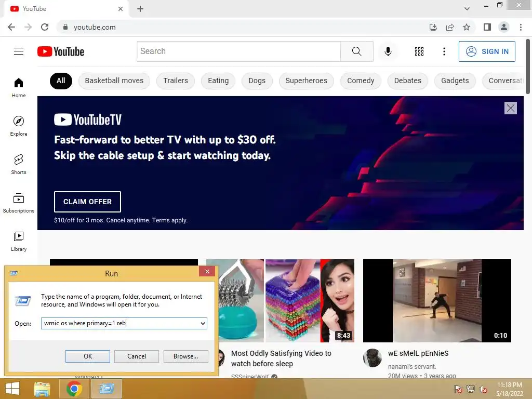532x399 pixels.
Task: Click the Install app icon in address bar
Action: [433, 27]
